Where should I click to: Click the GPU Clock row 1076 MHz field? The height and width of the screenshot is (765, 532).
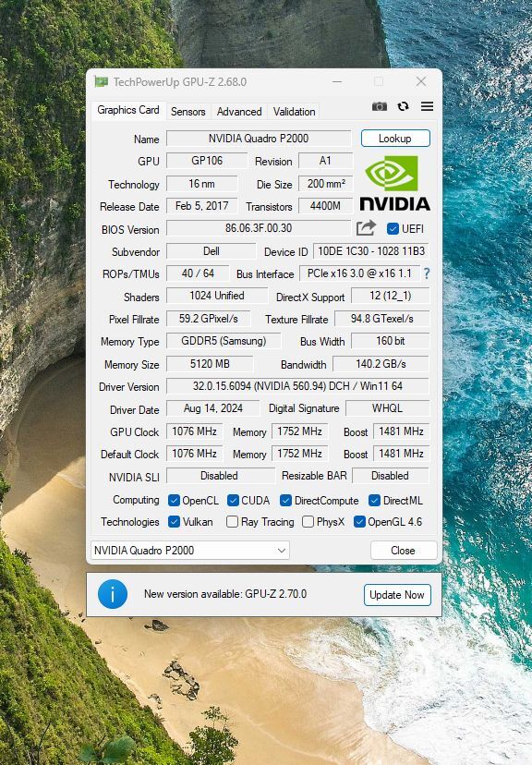pos(195,431)
